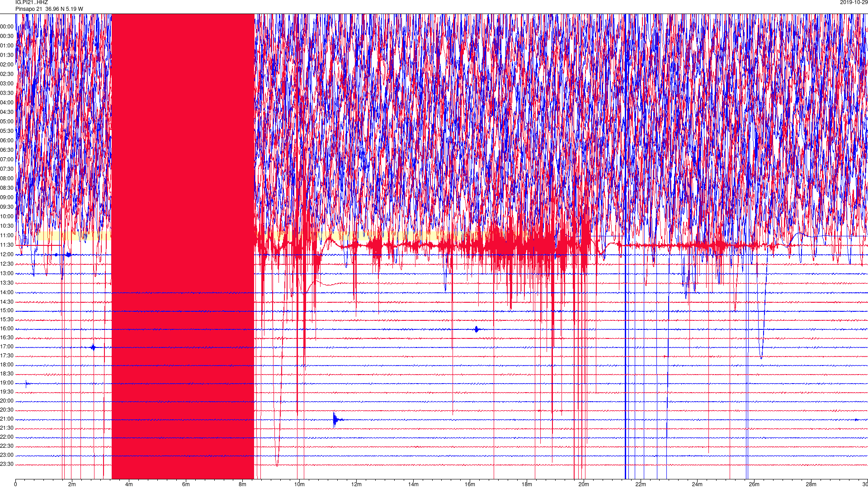Screen dimensions: 868x488
Task: Click the Pinsapo 21 station location text
Action: pyautogui.click(x=49, y=9)
